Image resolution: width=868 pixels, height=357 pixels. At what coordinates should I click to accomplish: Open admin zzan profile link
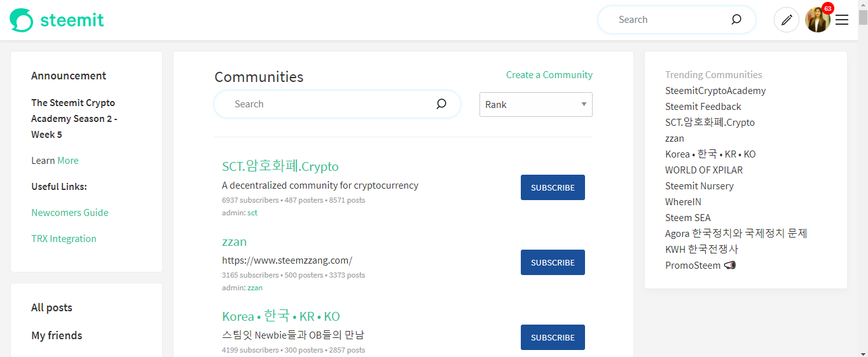point(255,288)
